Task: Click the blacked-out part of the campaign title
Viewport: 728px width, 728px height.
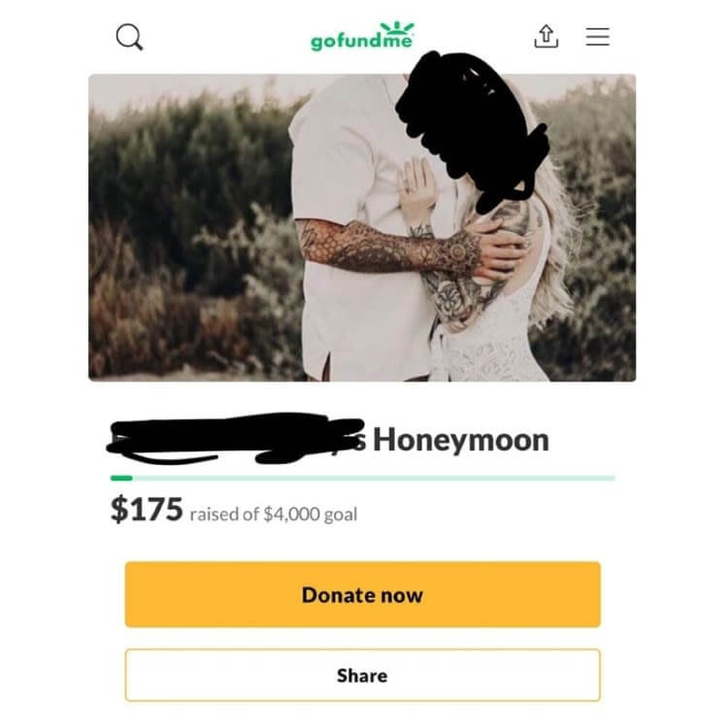Action: (x=236, y=439)
